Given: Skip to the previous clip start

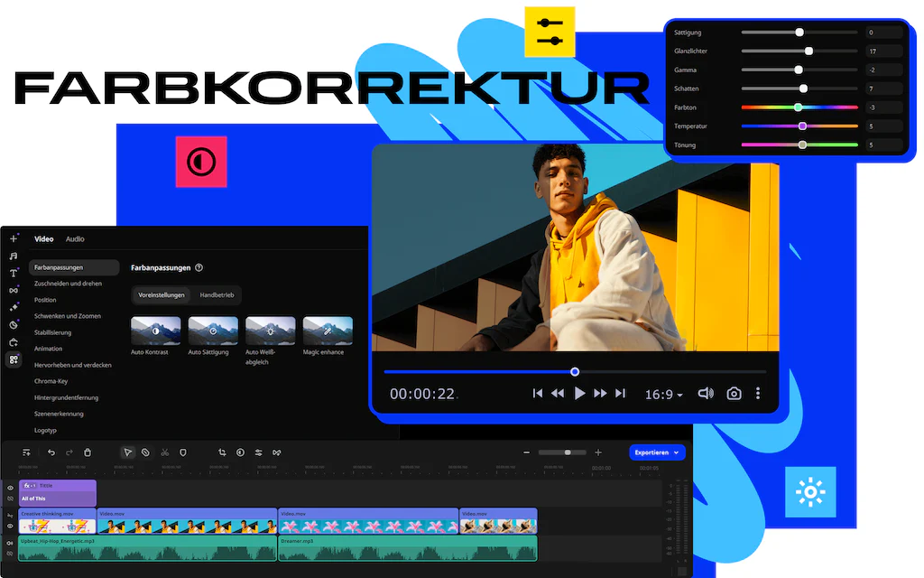Looking at the screenshot, I should 538,394.
